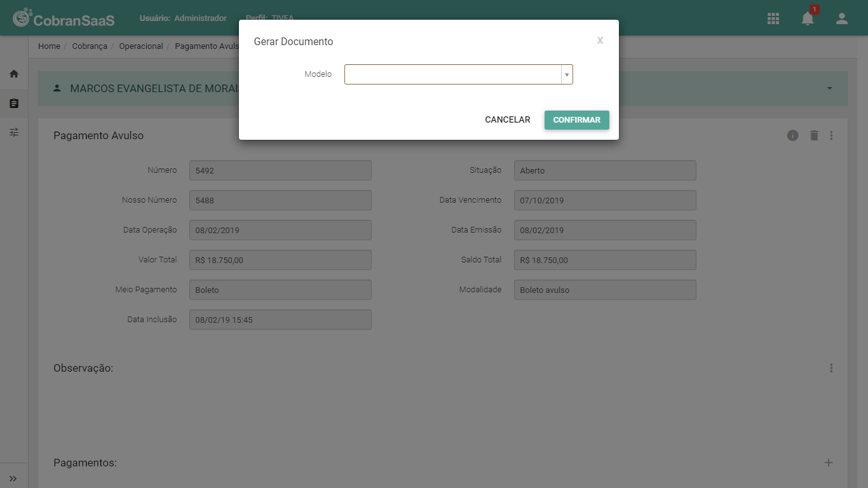The height and width of the screenshot is (488, 868).
Task: Click the CONFIRMAR button
Action: pyautogui.click(x=577, y=120)
